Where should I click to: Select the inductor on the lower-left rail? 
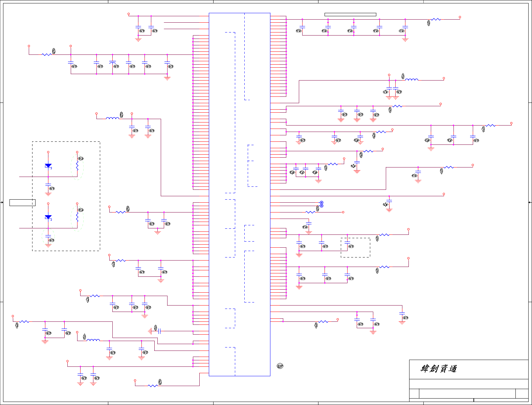click(93, 340)
